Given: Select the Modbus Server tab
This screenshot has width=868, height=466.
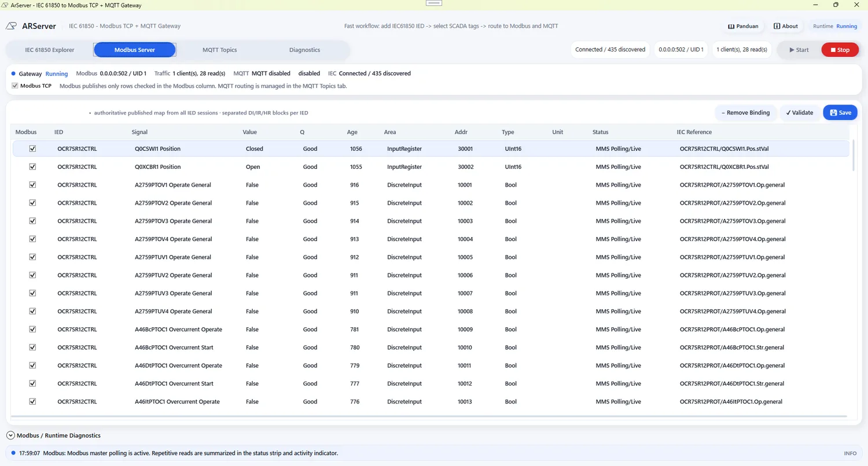Looking at the screenshot, I should click(x=134, y=50).
